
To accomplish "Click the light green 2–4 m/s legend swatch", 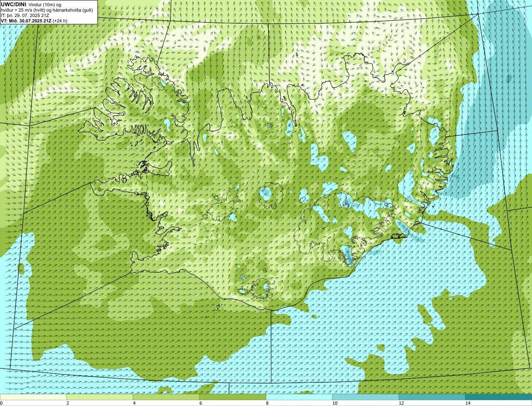I will coord(100,397).
